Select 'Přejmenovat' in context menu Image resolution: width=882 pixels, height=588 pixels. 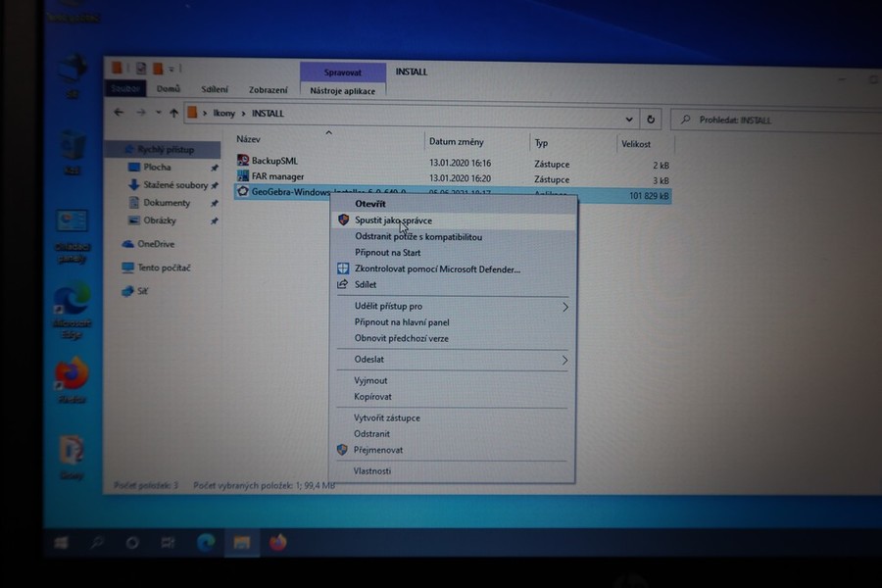tap(378, 450)
